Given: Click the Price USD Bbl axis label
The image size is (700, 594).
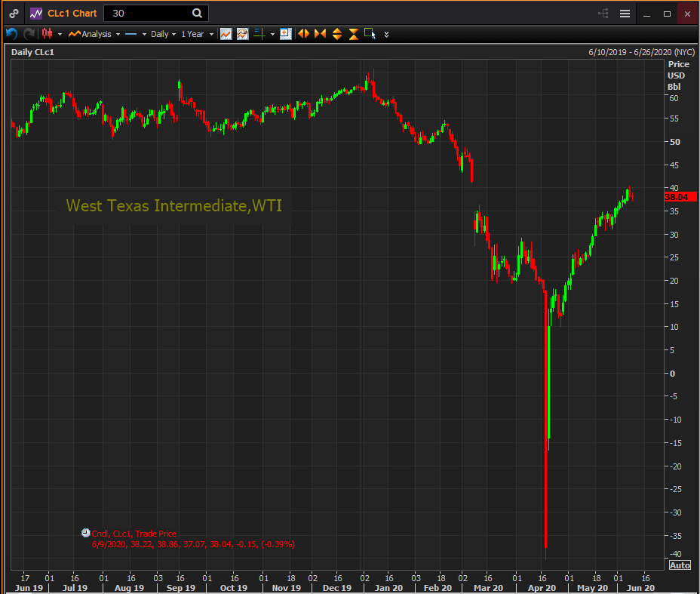Looking at the screenshot, I should click(678, 75).
